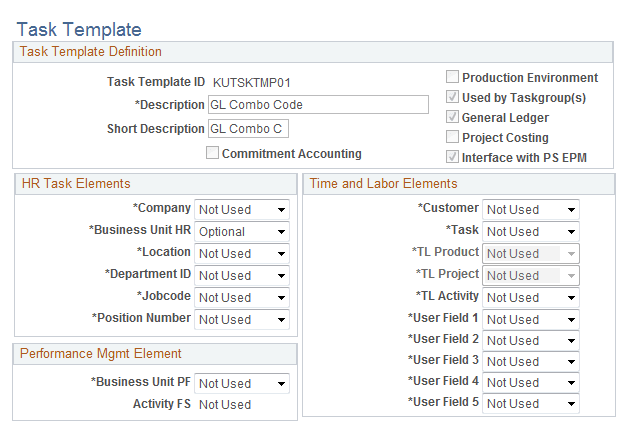Viewport: 635px width, 421px height.
Task: Open the Task dropdown
Action: pyautogui.click(x=530, y=232)
